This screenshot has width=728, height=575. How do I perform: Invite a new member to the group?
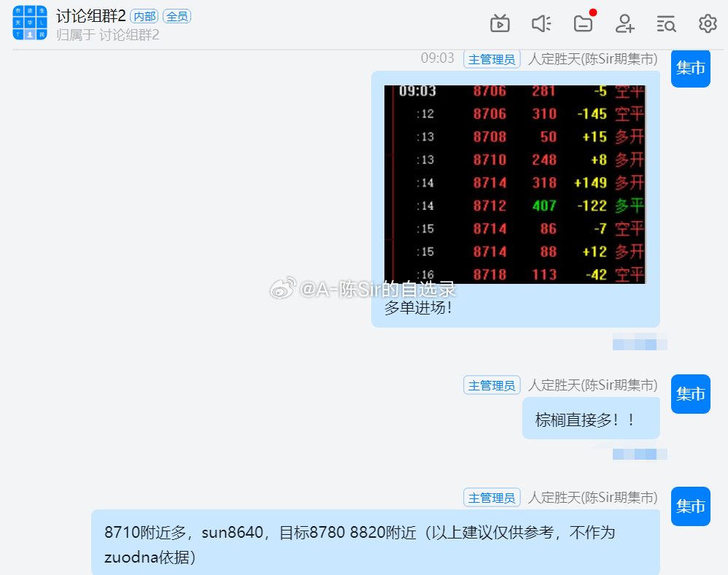[624, 23]
